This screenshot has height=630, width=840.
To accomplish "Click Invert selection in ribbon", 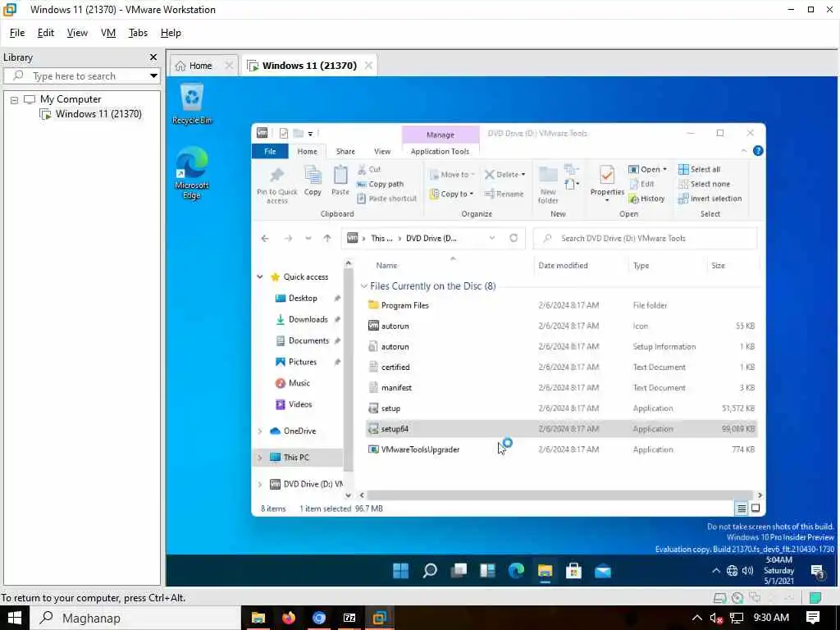I will [710, 199].
